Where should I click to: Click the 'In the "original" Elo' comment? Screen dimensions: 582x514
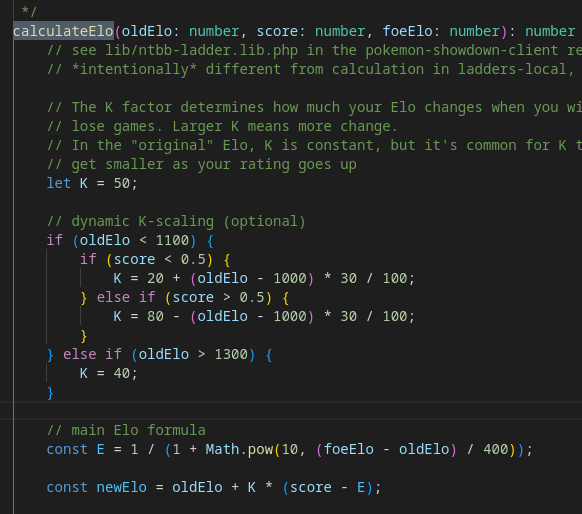point(314,145)
